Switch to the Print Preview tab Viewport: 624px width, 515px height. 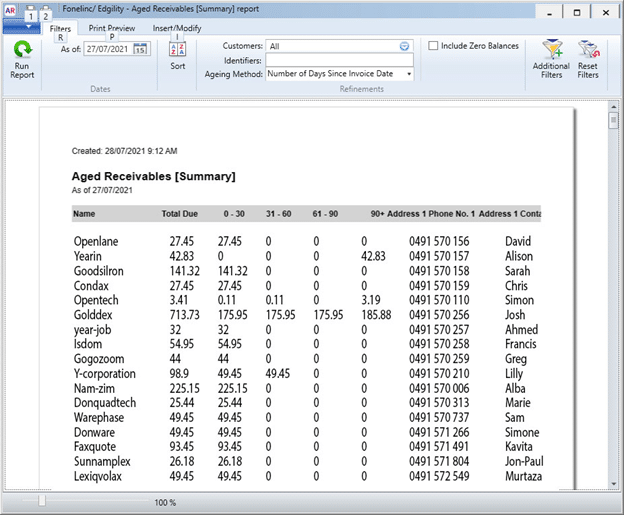[111, 28]
